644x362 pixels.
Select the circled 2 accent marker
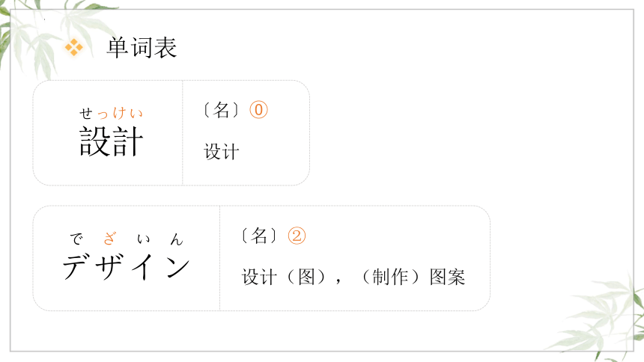297,236
